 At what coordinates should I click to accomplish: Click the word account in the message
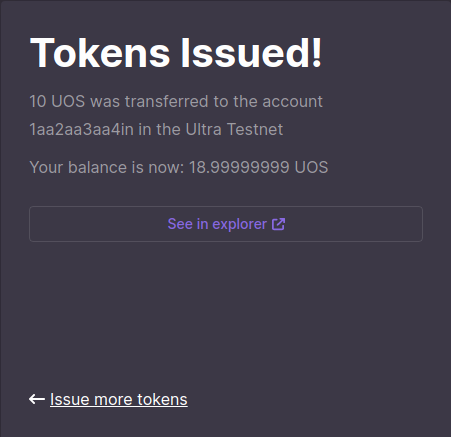pos(292,101)
